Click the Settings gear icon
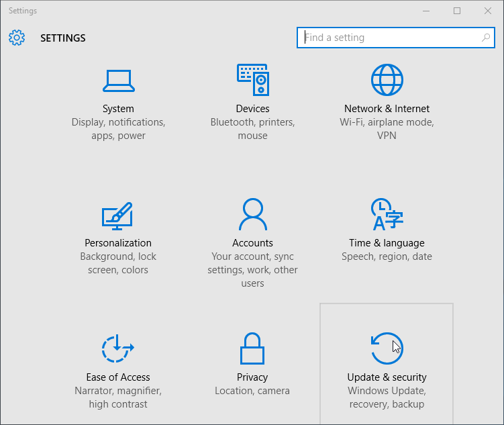The height and width of the screenshot is (425, 504). coord(17,38)
